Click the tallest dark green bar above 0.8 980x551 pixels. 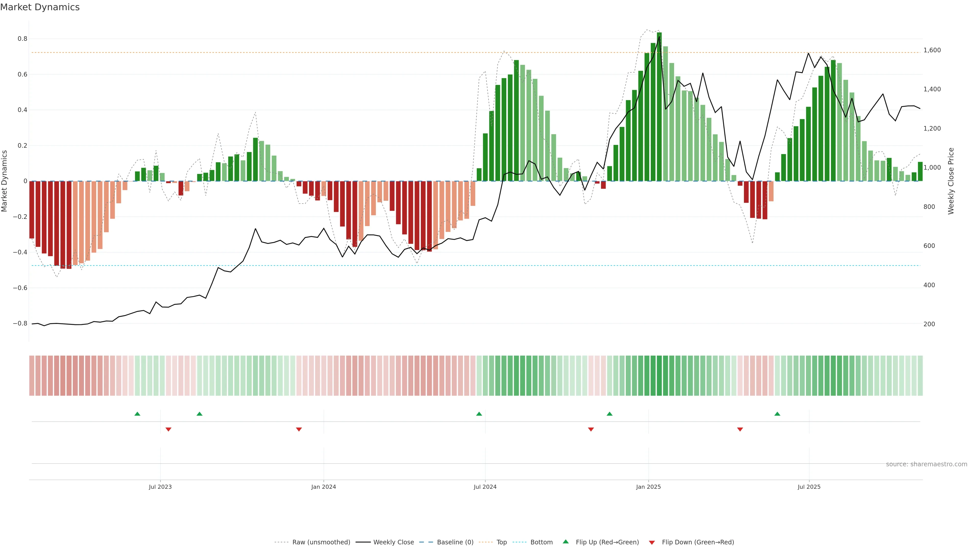[659, 106]
